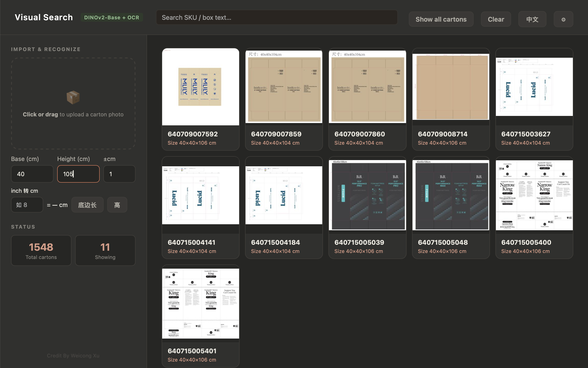
Task: Click the Visual Search title
Action: 44,17
